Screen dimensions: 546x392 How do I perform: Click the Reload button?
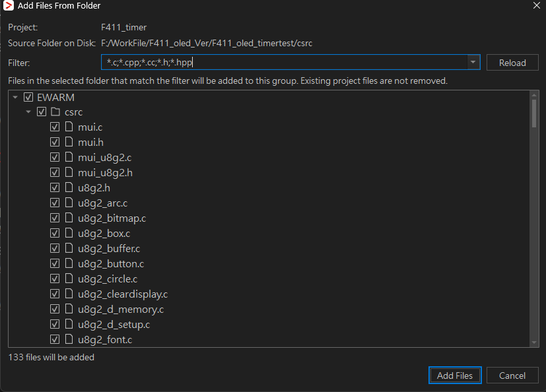[512, 63]
